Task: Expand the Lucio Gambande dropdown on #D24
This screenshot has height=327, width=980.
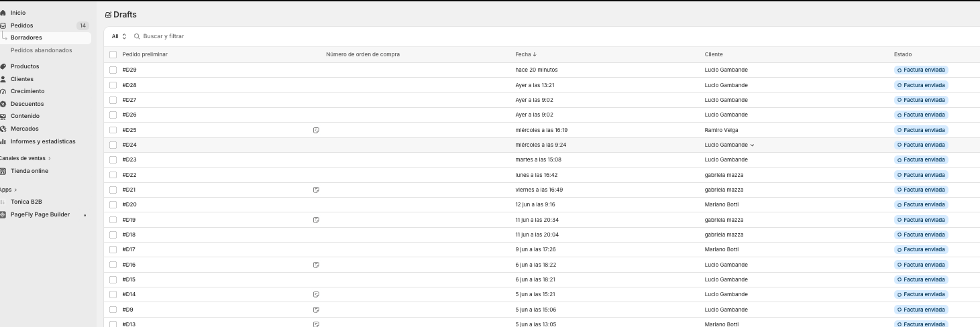Action: 752,145
